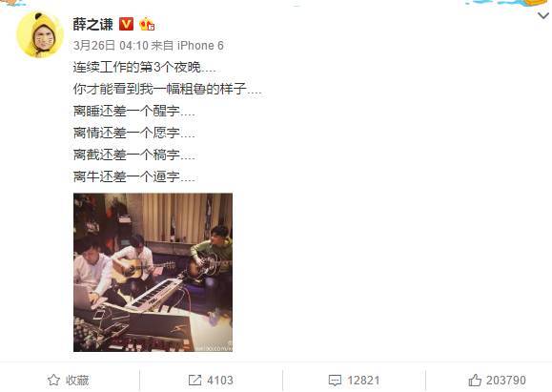
Task: Click the last text line 离牛还差一个逼字
Action: point(133,176)
